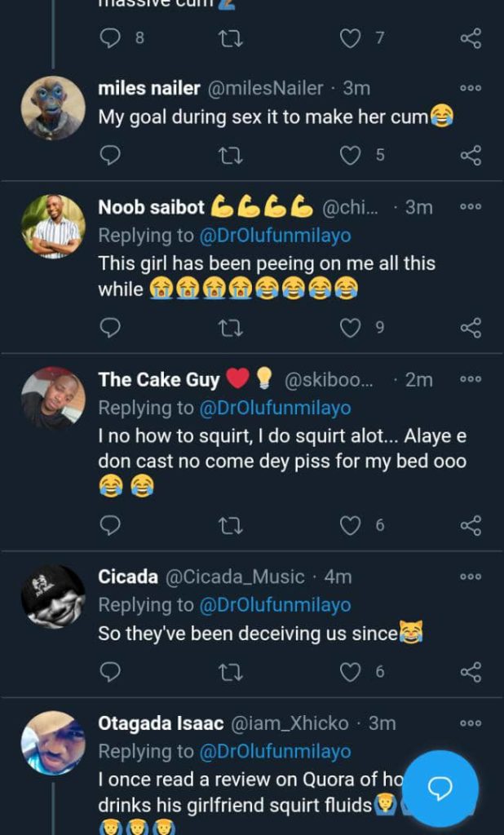Like miles nailer's tweet
The height and width of the screenshot is (835, 504).
coord(351,155)
